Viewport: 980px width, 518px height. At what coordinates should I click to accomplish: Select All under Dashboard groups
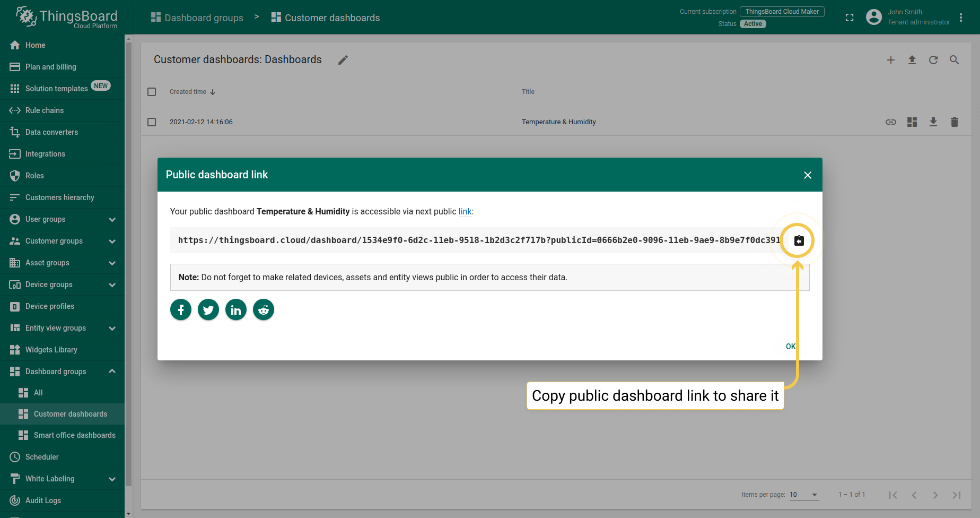click(63, 393)
